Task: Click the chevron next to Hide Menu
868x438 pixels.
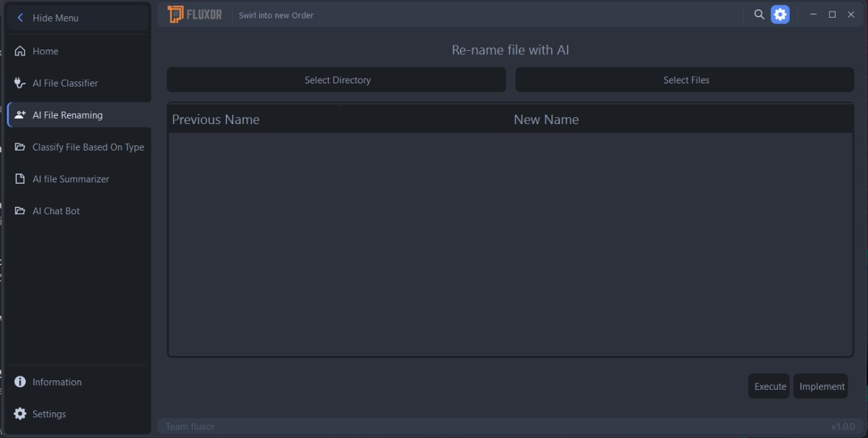Action: tap(20, 18)
